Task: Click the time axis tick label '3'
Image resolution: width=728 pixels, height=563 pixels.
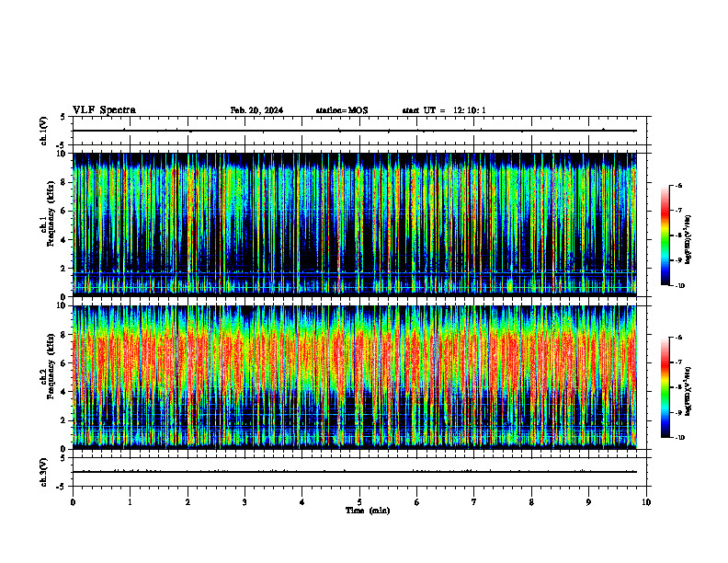Action: click(245, 502)
